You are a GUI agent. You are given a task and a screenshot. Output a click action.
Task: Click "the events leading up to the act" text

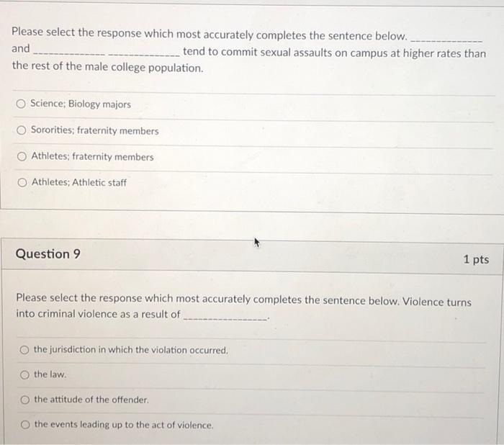(x=124, y=425)
